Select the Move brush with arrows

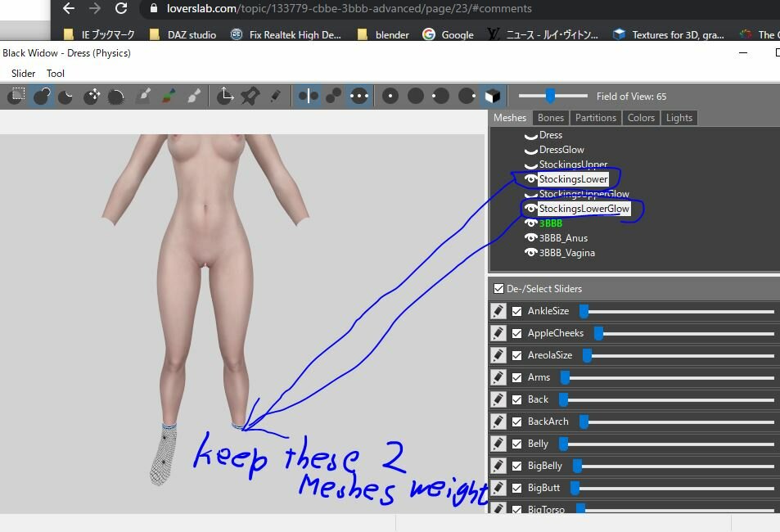(92, 96)
